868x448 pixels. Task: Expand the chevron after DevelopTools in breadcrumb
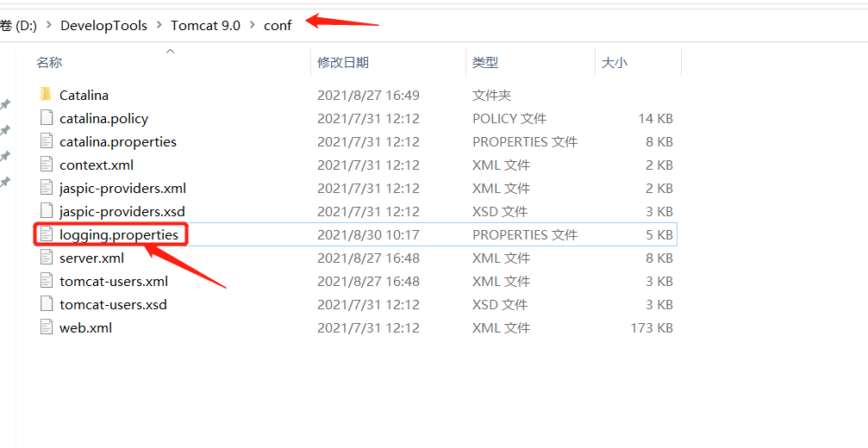pyautogui.click(x=159, y=26)
